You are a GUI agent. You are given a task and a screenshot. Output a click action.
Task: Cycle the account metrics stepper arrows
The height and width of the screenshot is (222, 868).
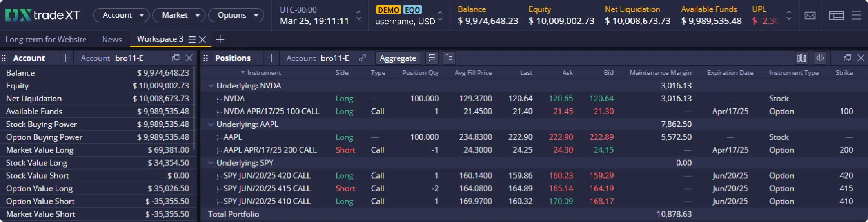click(789, 15)
